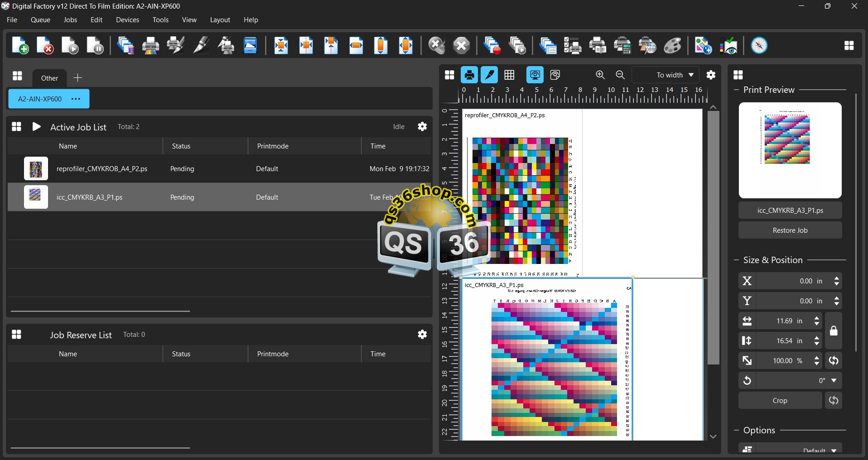Open the rotation angle dropdown
868x460 pixels.
(834, 381)
